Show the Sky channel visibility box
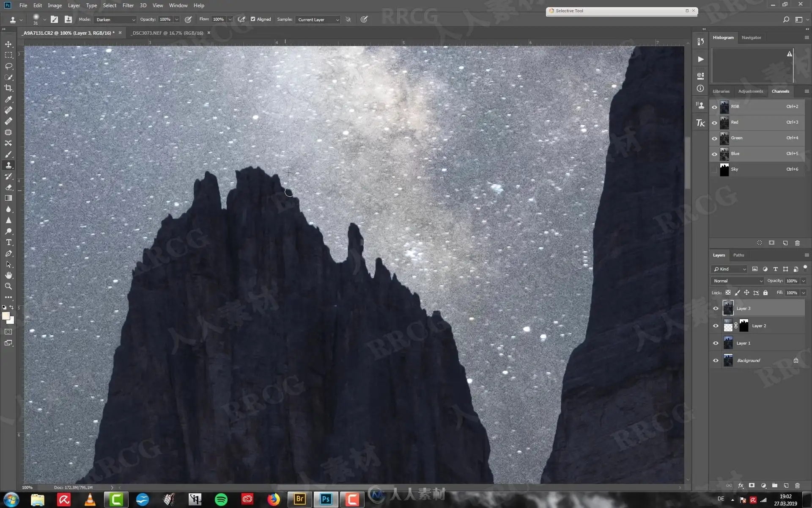This screenshot has height=508, width=812. pos(714,169)
